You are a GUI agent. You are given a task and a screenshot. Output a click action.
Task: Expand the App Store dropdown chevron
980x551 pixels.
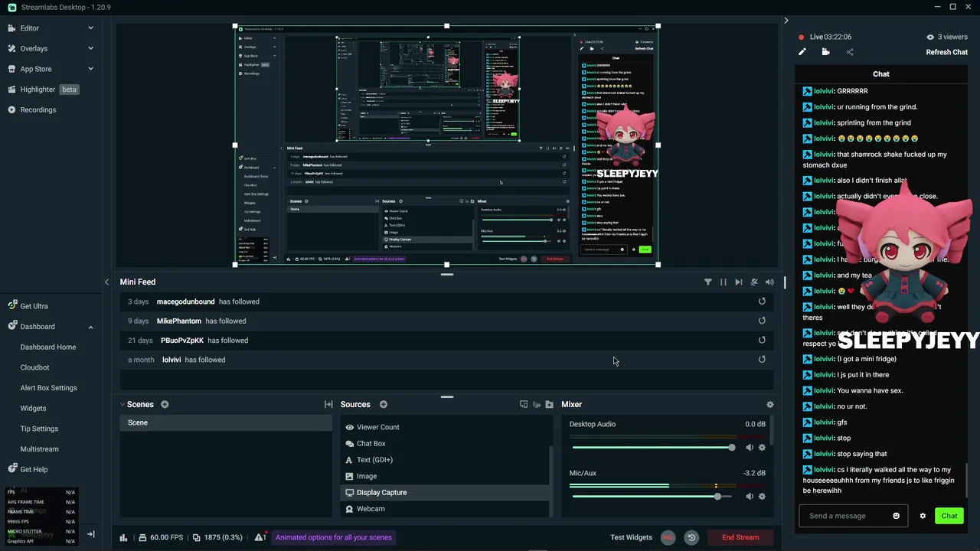click(x=90, y=69)
